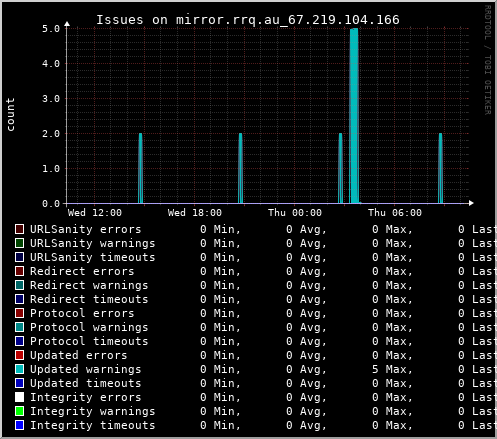Click the Thu 06:00 time axis label
497x439 pixels.
(395, 213)
